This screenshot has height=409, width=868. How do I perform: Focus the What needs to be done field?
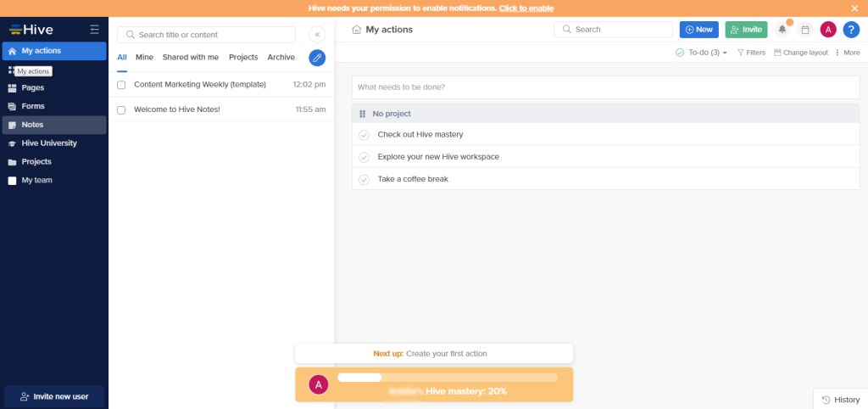coord(605,87)
